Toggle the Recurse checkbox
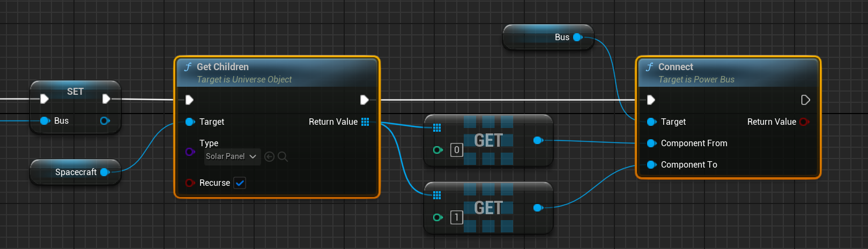 click(240, 183)
